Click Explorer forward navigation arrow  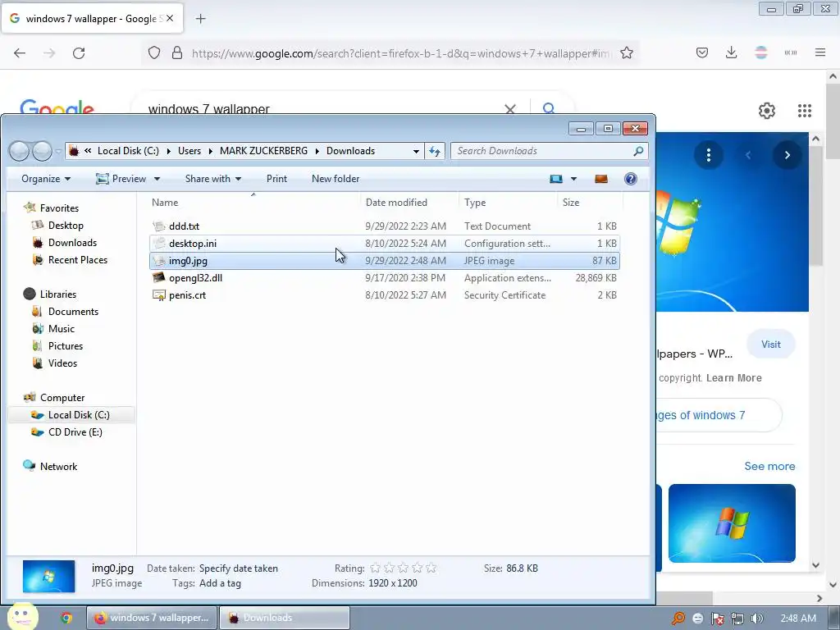[x=42, y=151]
